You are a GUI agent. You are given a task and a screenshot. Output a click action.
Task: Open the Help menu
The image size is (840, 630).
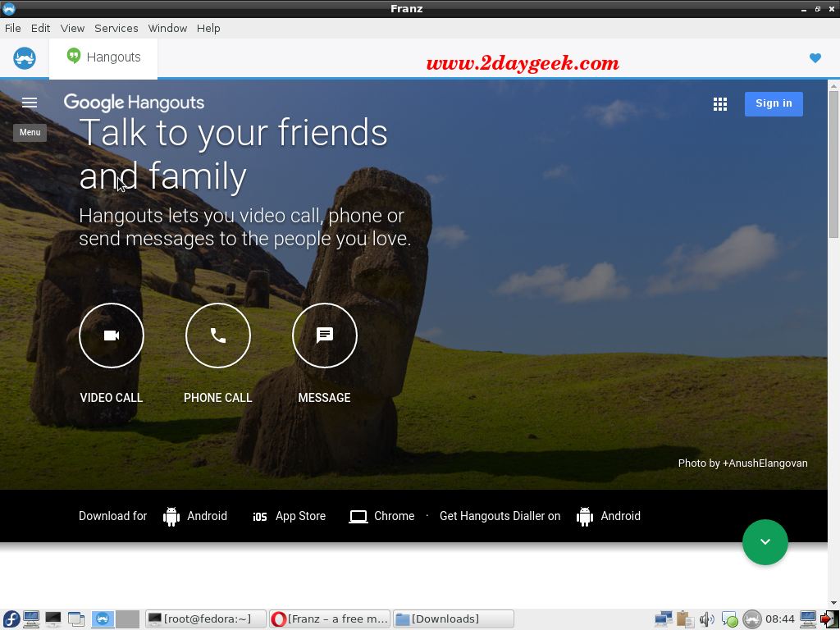(208, 29)
